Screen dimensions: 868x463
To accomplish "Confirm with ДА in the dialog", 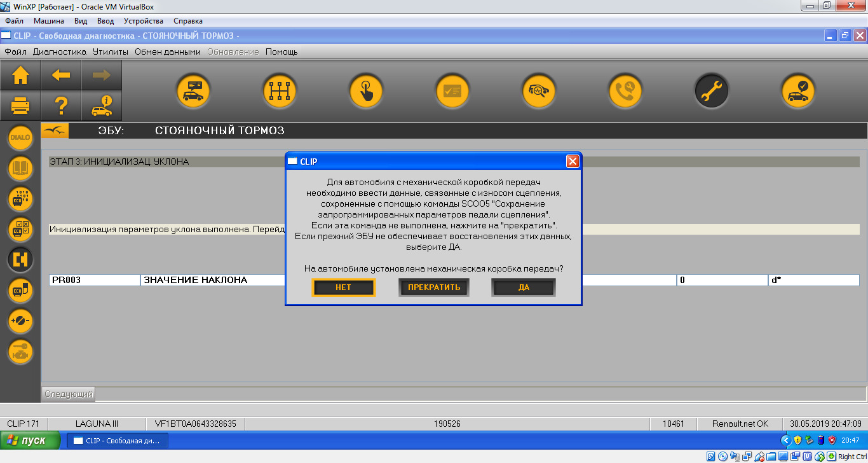I will tap(524, 287).
